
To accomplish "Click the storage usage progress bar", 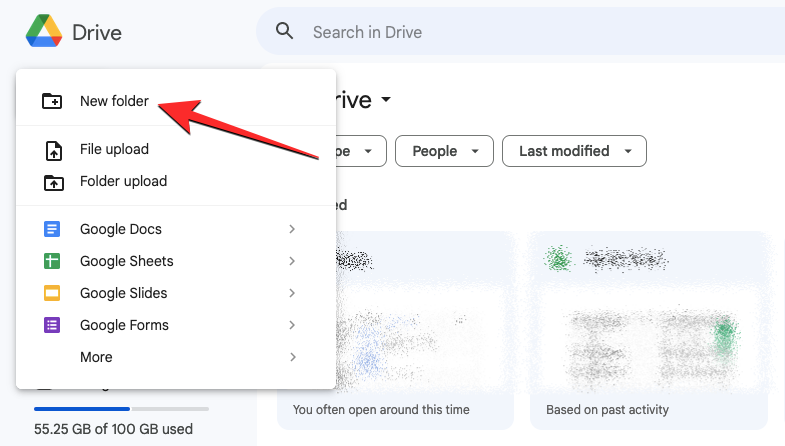I will point(121,409).
